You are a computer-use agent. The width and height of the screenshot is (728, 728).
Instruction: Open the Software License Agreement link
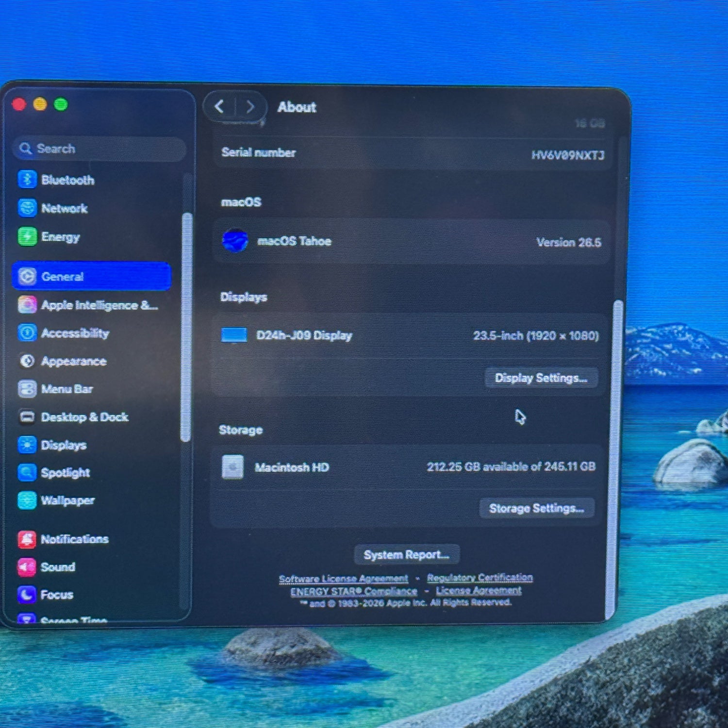point(344,579)
